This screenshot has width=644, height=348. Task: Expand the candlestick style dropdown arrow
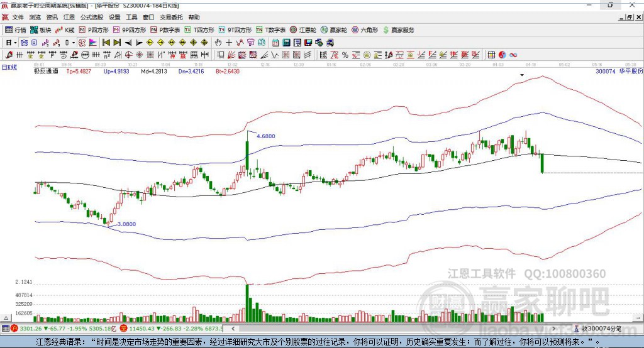pos(74,43)
